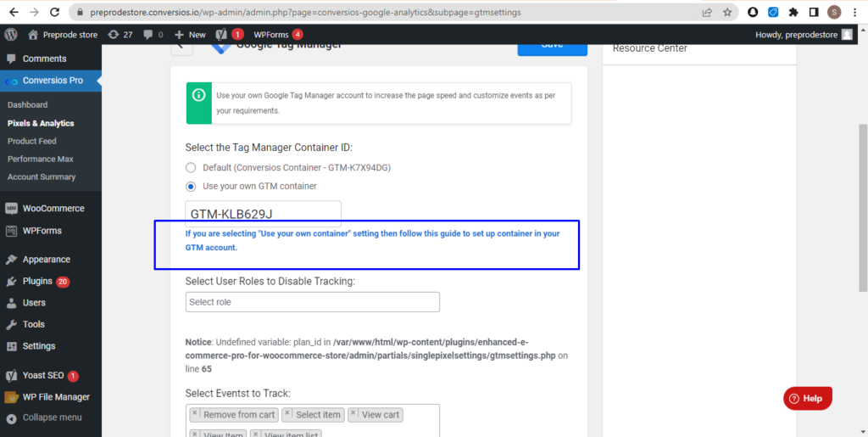
Task: Open the WordPress logo menu
Action: pos(10,34)
